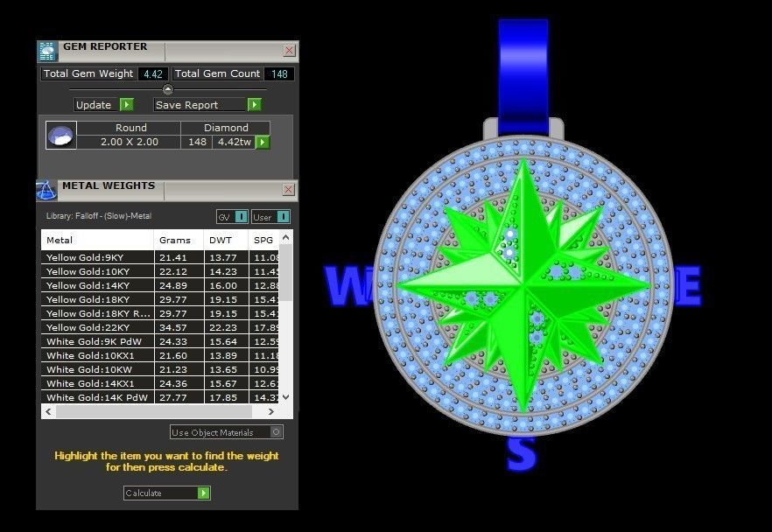Click the blue E letter beside pendant
The height and width of the screenshot is (532, 772).
point(687,286)
